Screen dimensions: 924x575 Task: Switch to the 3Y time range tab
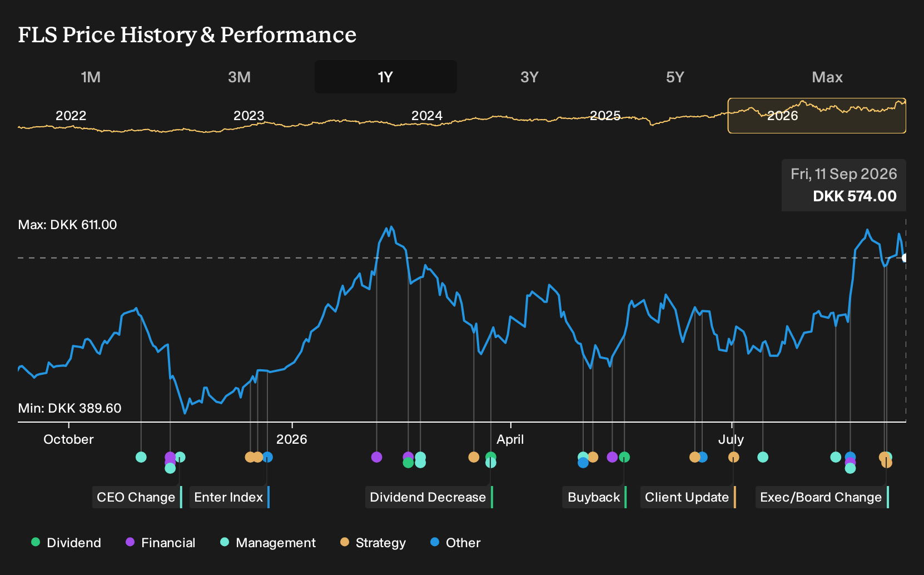[529, 77]
